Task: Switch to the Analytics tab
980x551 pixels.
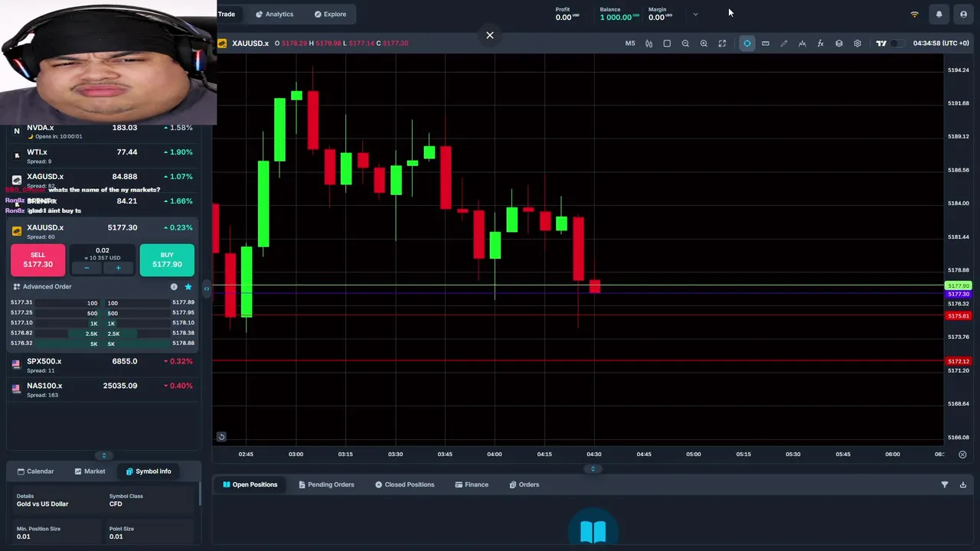Action: [x=275, y=14]
